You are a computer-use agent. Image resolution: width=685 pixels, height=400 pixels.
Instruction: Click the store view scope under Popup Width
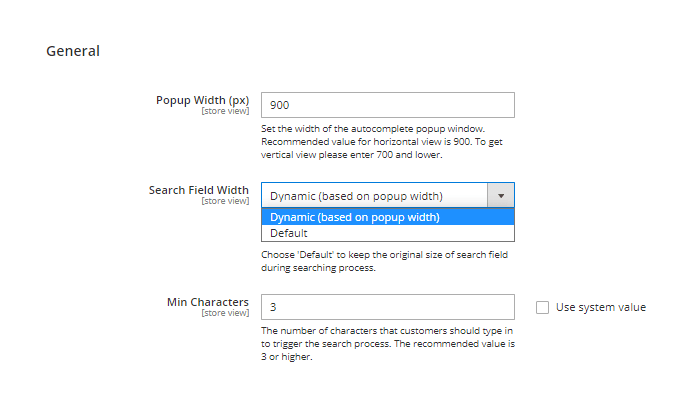(225, 111)
